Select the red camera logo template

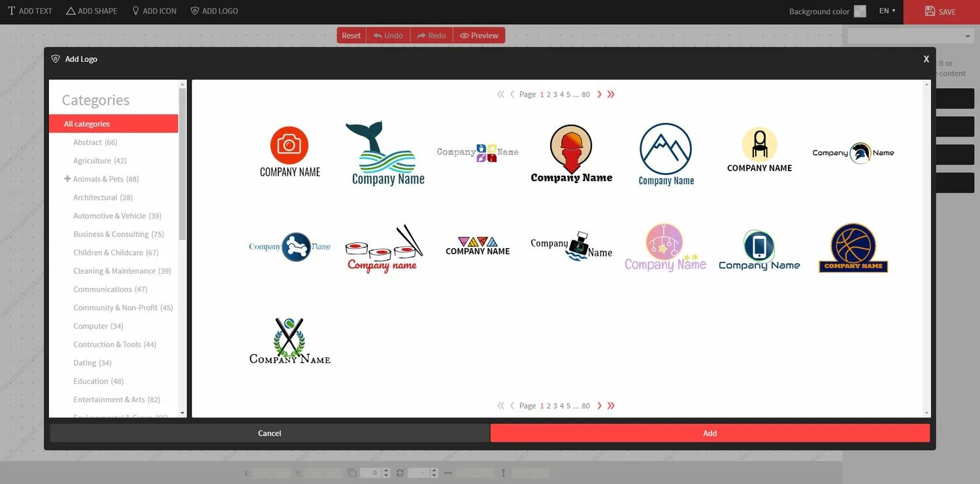pyautogui.click(x=289, y=152)
